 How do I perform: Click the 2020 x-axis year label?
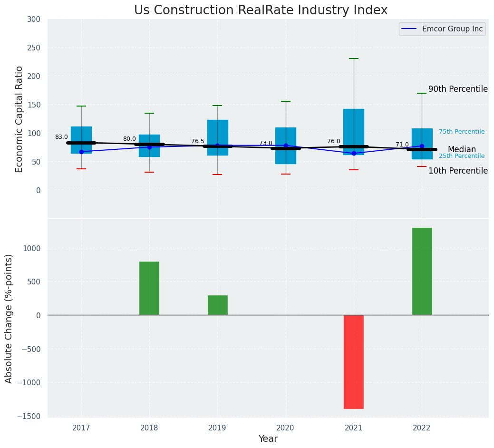pyautogui.click(x=285, y=428)
